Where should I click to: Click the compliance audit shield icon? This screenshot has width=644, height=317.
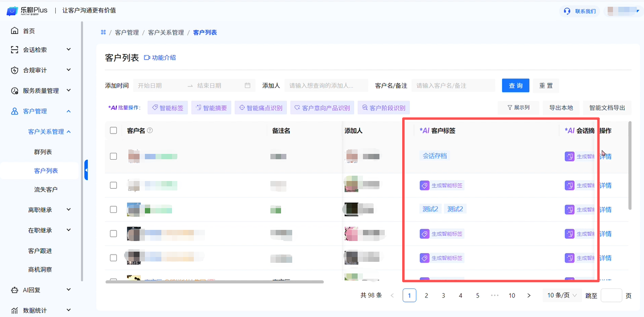tap(15, 70)
